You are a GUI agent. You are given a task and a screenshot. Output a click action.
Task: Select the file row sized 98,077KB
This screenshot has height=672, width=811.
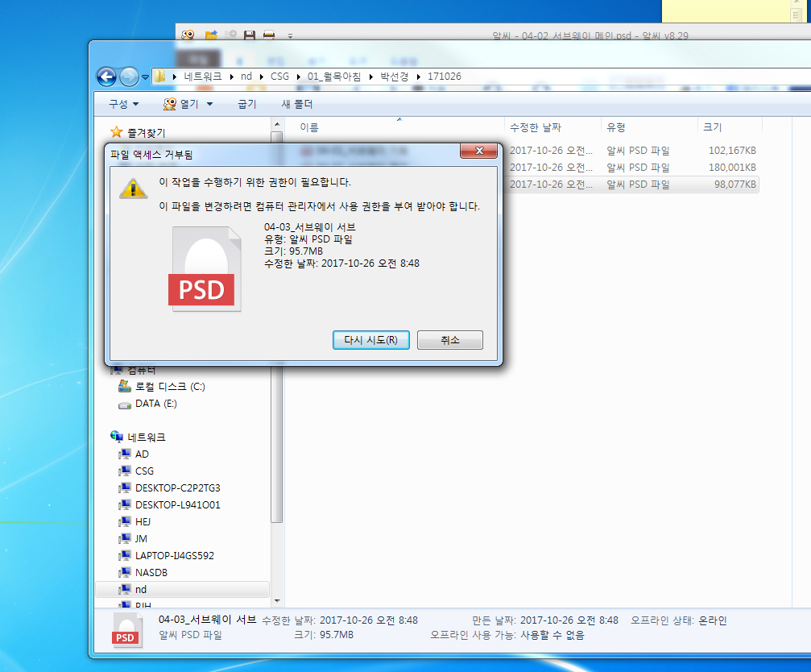[x=631, y=185]
